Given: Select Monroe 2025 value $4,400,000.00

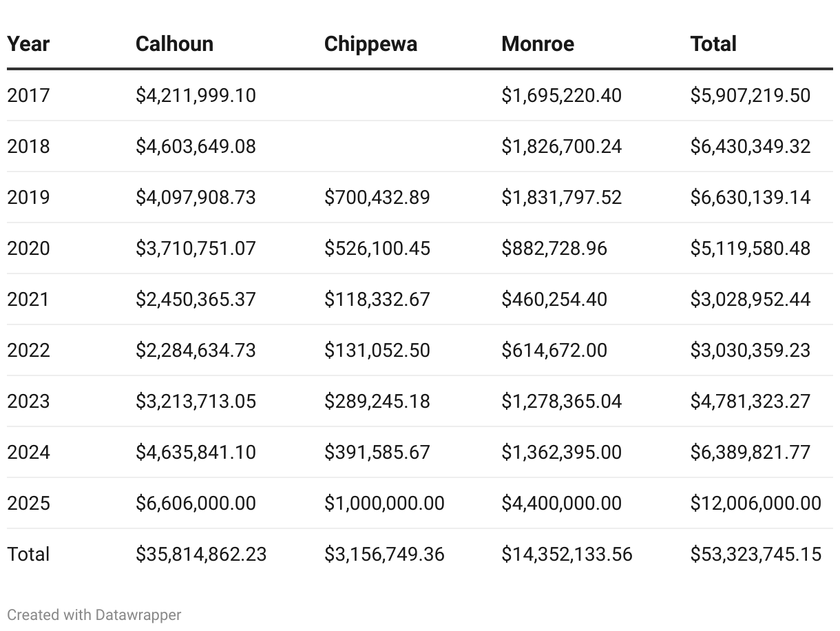Looking at the screenshot, I should [x=561, y=503].
